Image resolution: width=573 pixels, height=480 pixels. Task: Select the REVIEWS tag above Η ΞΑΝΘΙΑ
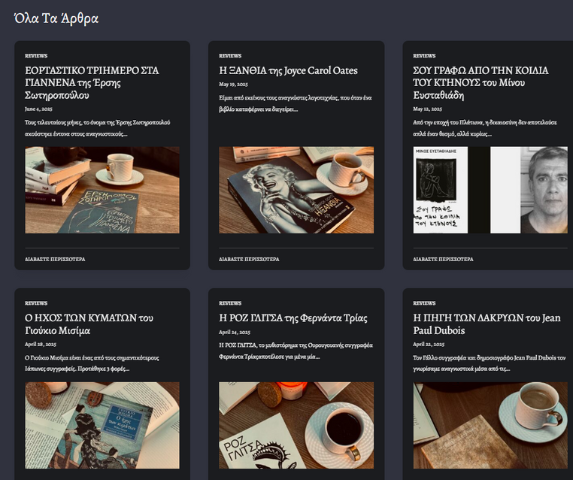click(x=230, y=56)
